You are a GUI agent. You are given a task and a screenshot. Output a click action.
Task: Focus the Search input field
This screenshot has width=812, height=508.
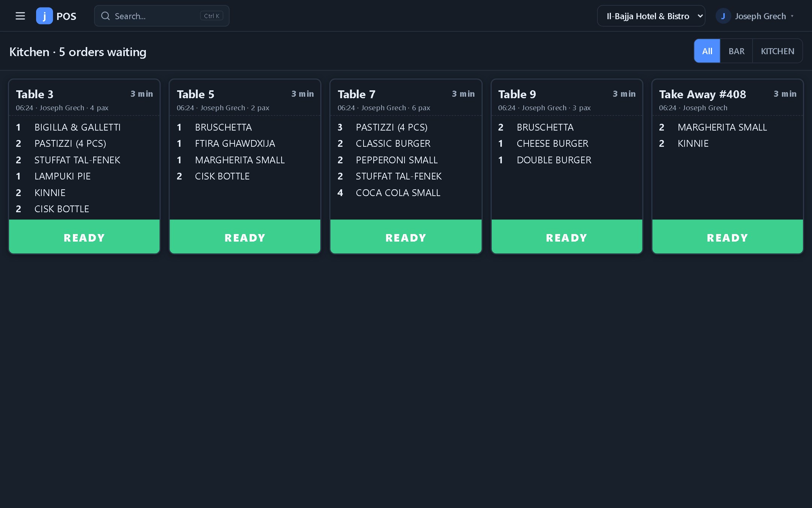[x=162, y=16]
